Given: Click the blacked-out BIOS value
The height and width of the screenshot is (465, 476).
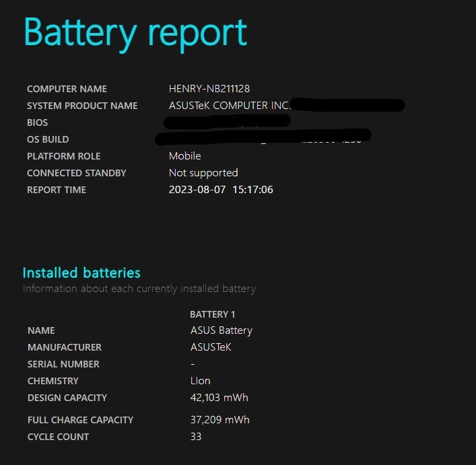Looking at the screenshot, I should click(x=227, y=122).
